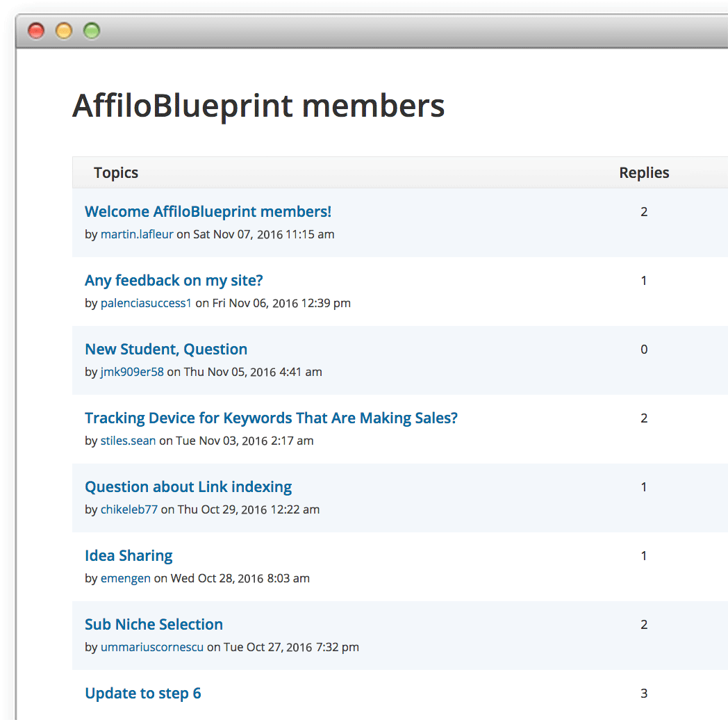Viewport: 728px width, 720px height.
Task: Click the Topics column header
Action: click(x=116, y=173)
